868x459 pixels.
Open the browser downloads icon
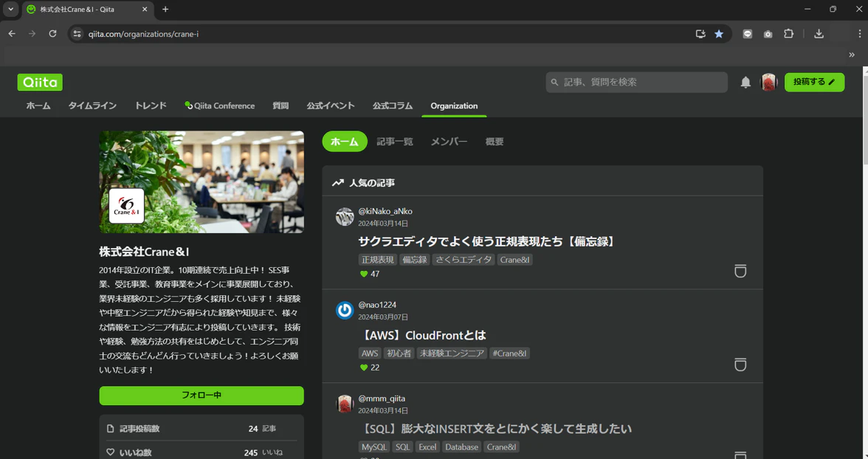pos(819,34)
